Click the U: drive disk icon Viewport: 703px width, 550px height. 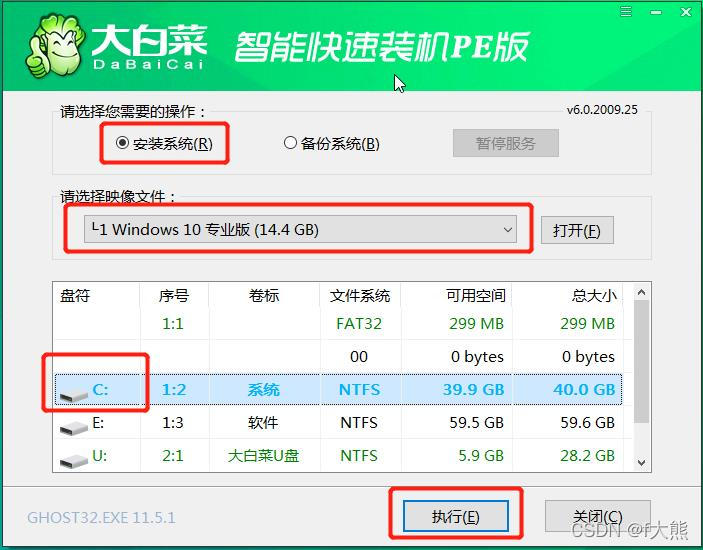click(x=74, y=461)
